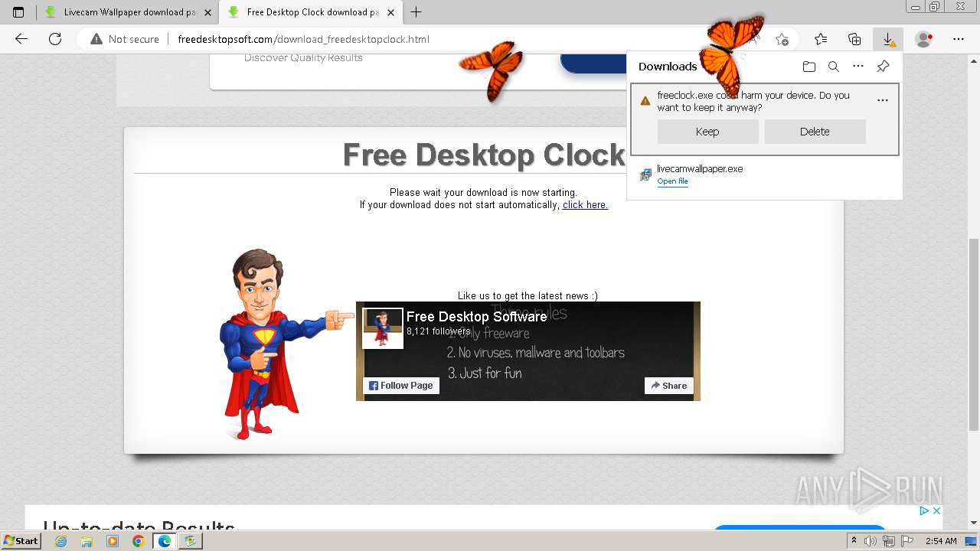
Task: Click Follow Page on Facebook widget
Action: coord(401,386)
